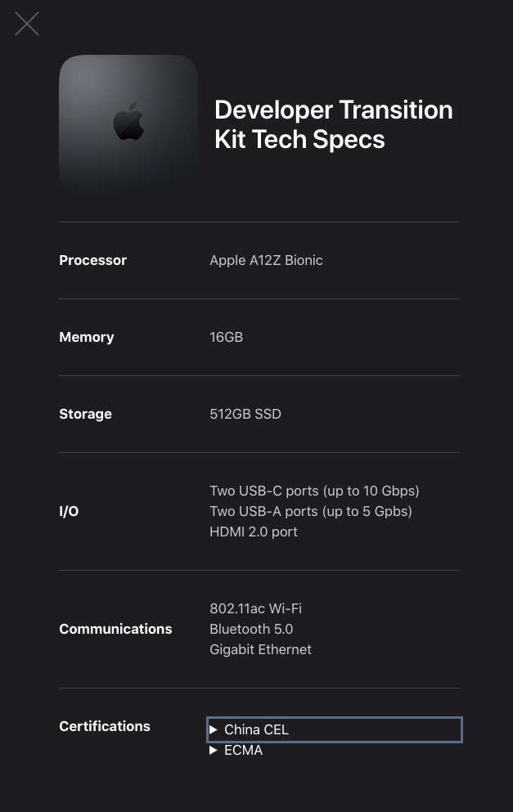
Task: Select the I/O label
Action: tap(69, 511)
